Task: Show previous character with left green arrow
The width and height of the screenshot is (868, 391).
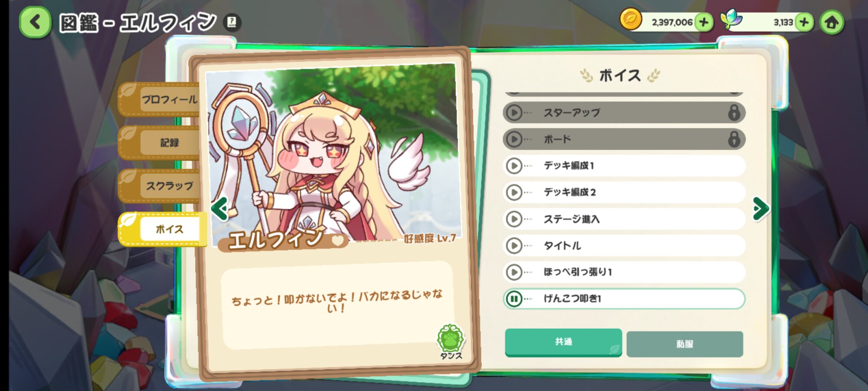Action: pyautogui.click(x=220, y=209)
